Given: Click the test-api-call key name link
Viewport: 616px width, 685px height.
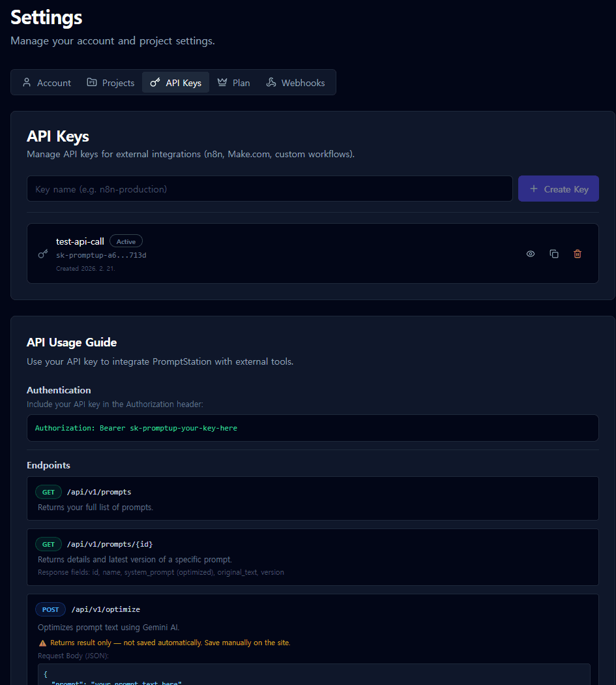Looking at the screenshot, I should pyautogui.click(x=80, y=241).
